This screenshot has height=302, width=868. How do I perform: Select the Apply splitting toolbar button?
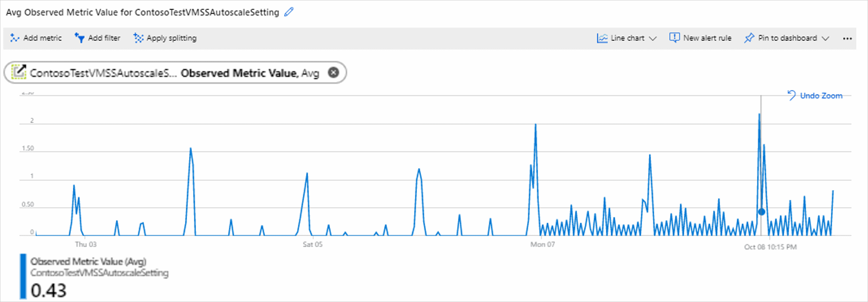point(165,38)
